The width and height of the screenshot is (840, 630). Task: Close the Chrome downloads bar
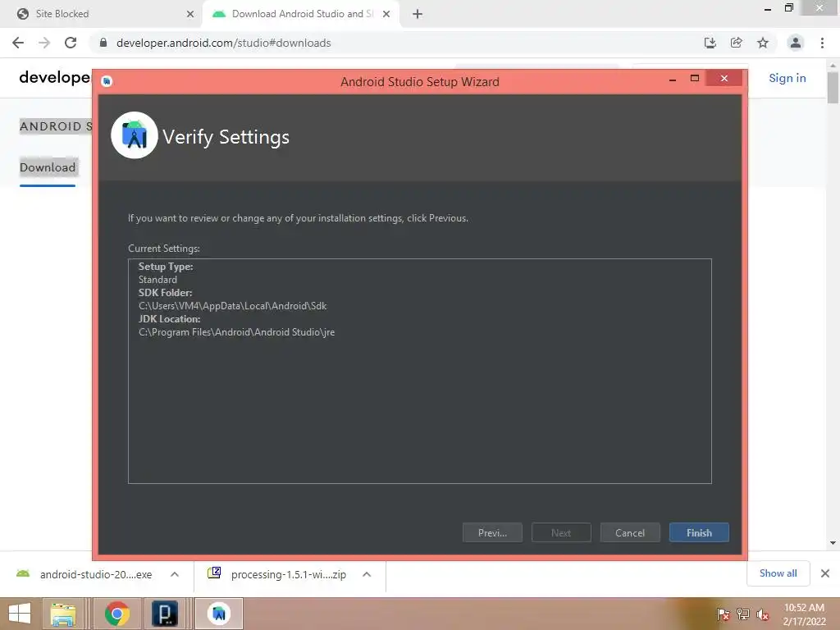click(x=825, y=573)
